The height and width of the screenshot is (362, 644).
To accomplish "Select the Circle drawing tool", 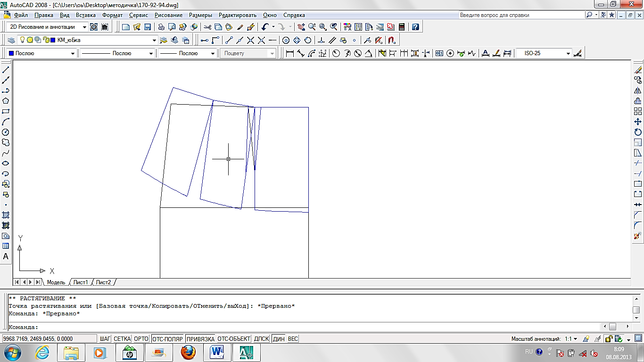I will [6, 132].
